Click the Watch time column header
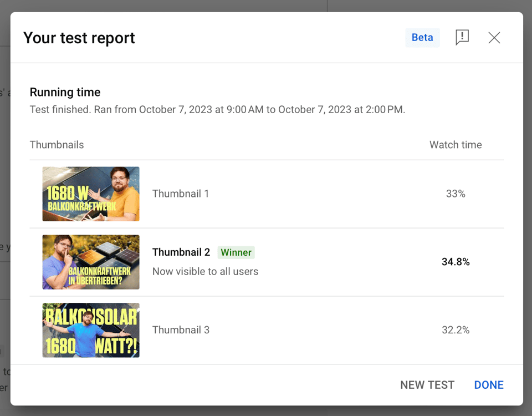Screen dimensions: 532x416 point(456,145)
